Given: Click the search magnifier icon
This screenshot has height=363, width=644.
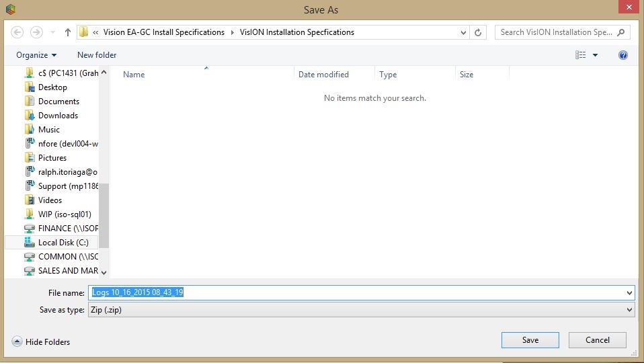Looking at the screenshot, I should (620, 32).
